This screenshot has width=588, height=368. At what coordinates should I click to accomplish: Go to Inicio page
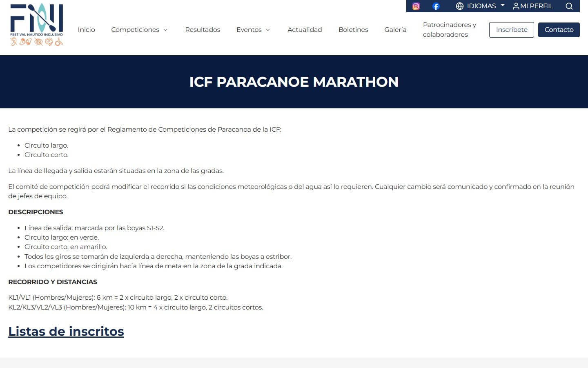(86, 29)
